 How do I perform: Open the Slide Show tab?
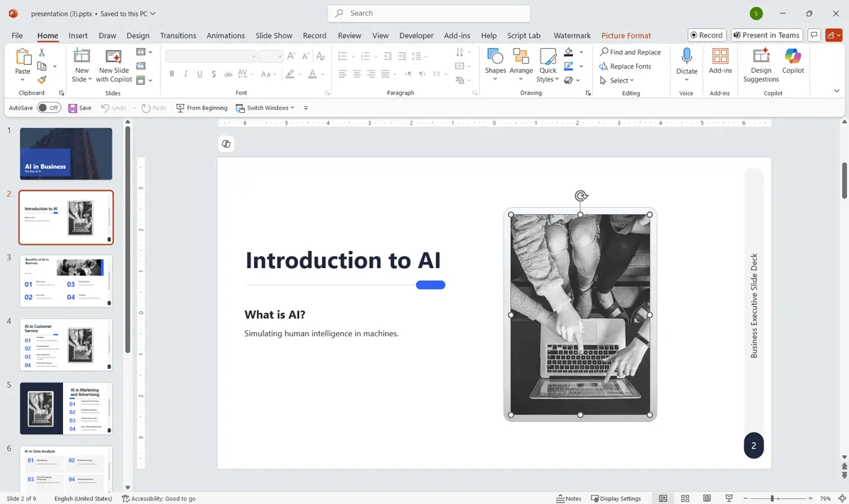click(274, 35)
